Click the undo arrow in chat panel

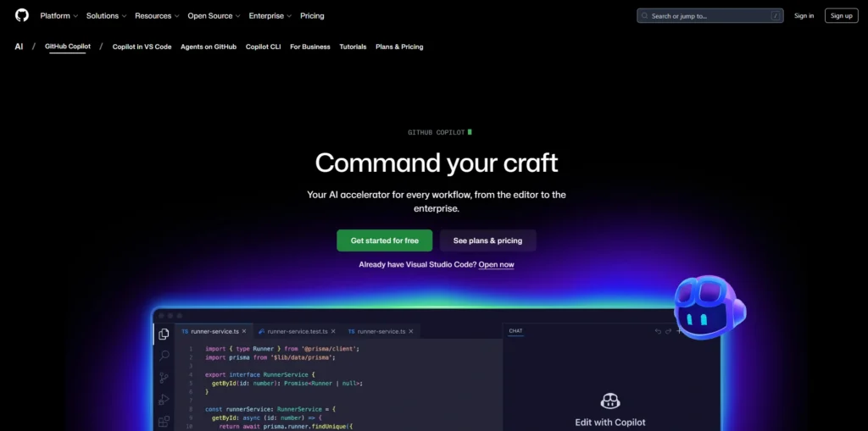tap(658, 331)
